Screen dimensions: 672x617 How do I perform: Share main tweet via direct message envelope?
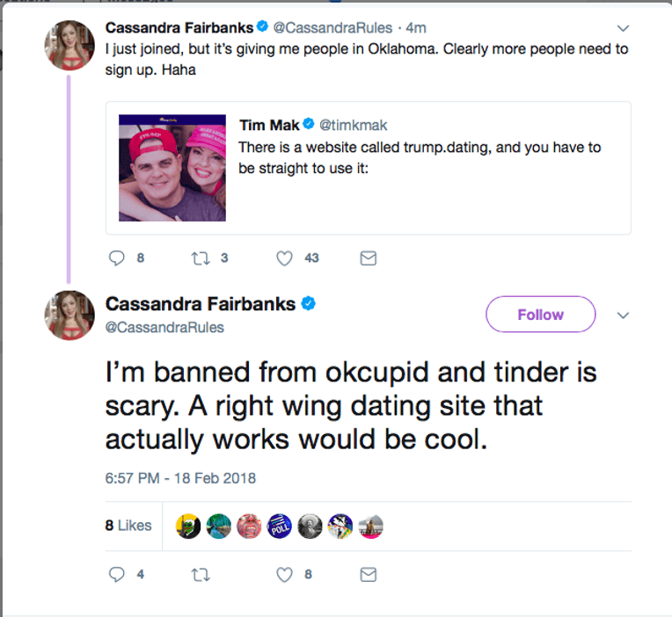369,575
